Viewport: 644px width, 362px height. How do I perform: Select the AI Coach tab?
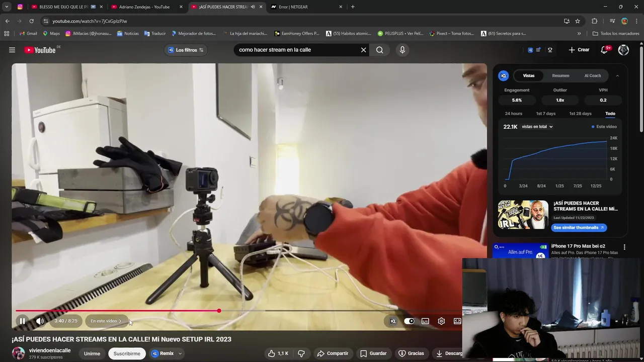(593, 75)
